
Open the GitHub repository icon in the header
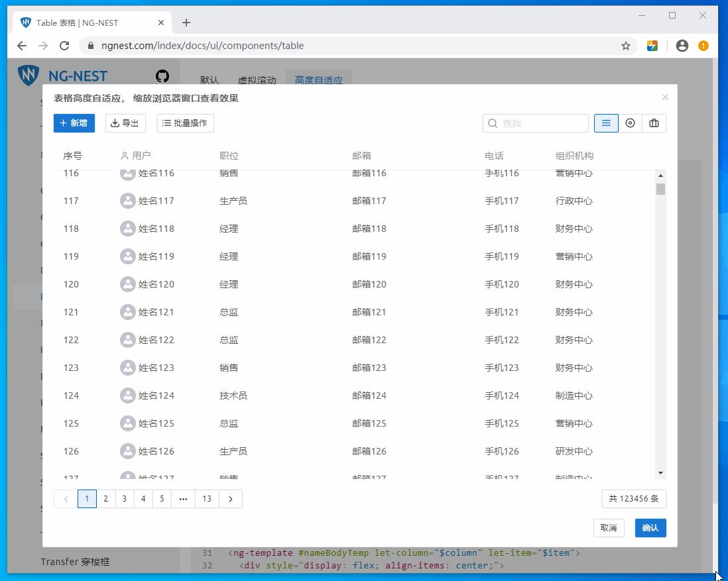162,76
